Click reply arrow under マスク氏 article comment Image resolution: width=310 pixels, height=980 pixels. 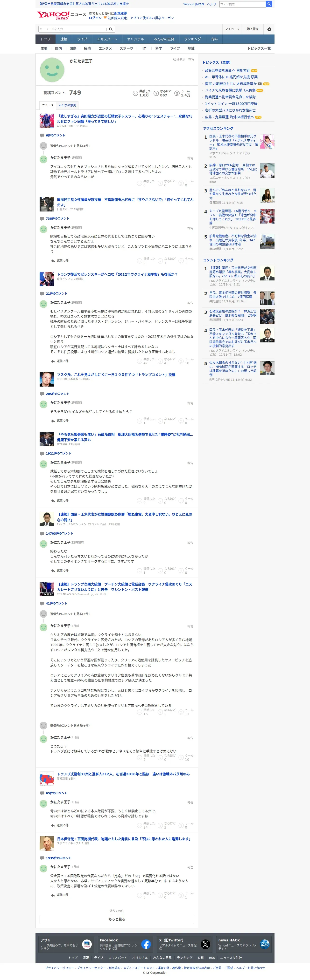[53, 421]
